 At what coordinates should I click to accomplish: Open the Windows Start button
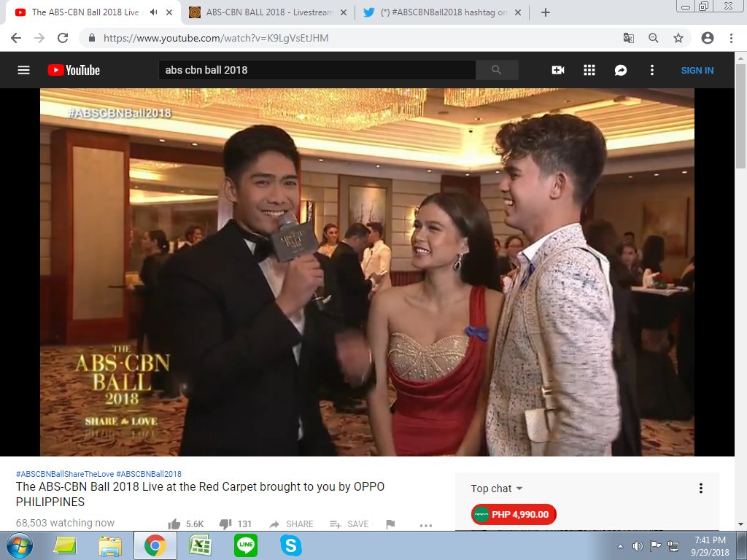[19, 545]
